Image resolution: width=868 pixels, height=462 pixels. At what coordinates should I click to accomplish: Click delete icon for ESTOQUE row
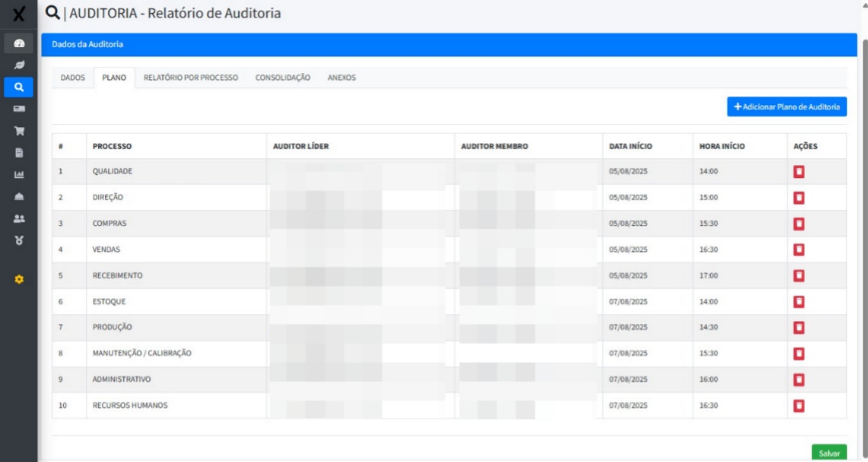pyautogui.click(x=799, y=302)
